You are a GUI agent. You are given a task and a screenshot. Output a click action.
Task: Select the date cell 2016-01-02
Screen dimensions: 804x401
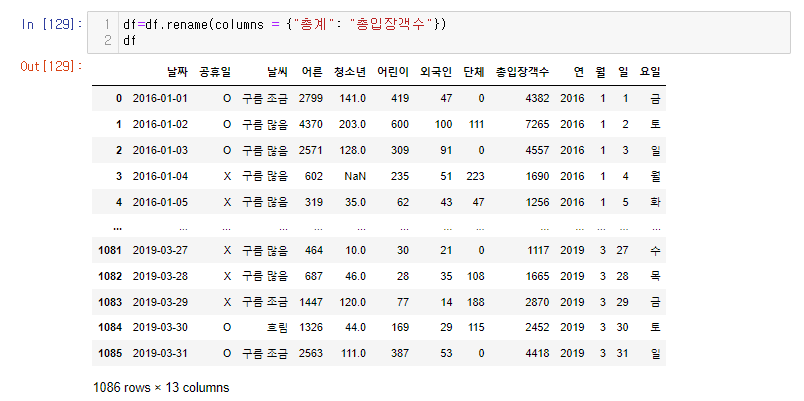(160, 124)
